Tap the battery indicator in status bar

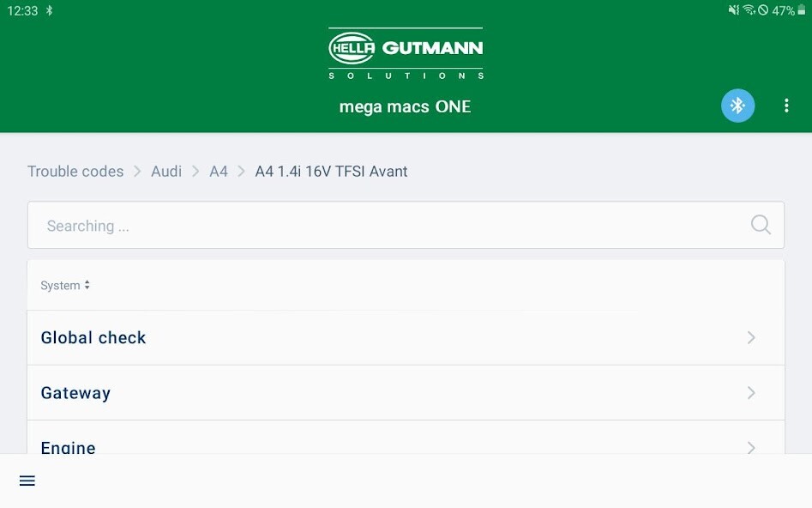[802, 10]
